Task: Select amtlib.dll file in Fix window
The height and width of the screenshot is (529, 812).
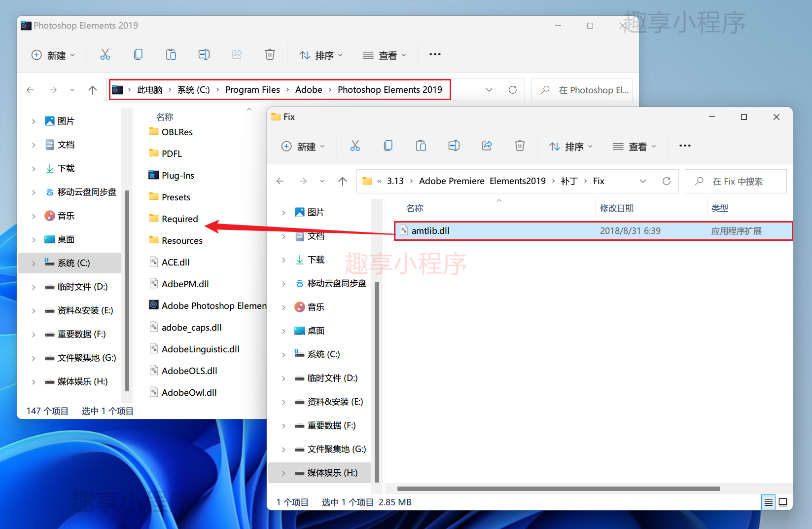Action: [593, 231]
